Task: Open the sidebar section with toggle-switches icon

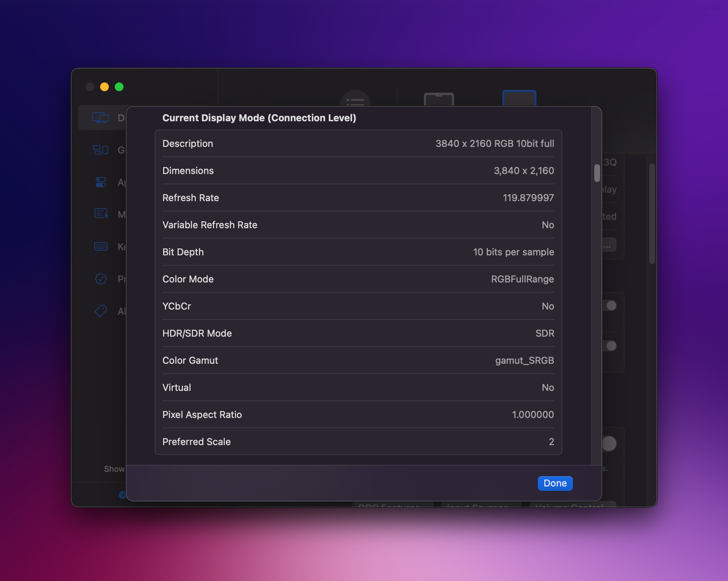Action: pyautogui.click(x=100, y=182)
